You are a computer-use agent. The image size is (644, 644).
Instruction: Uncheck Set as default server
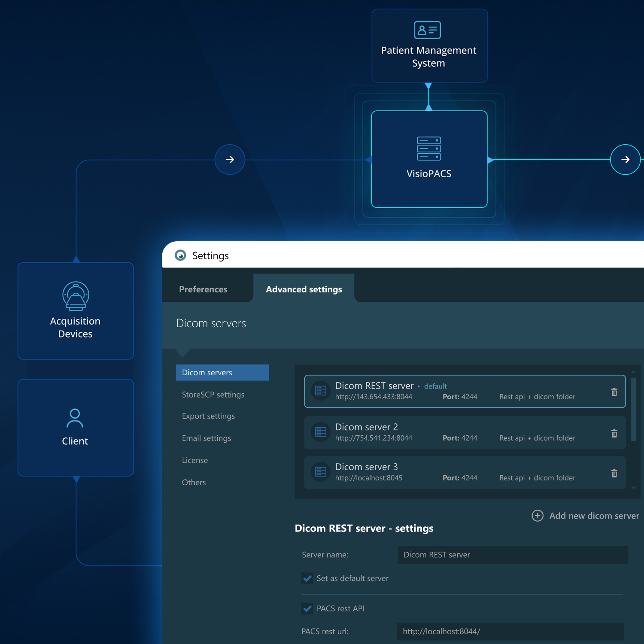(x=307, y=578)
